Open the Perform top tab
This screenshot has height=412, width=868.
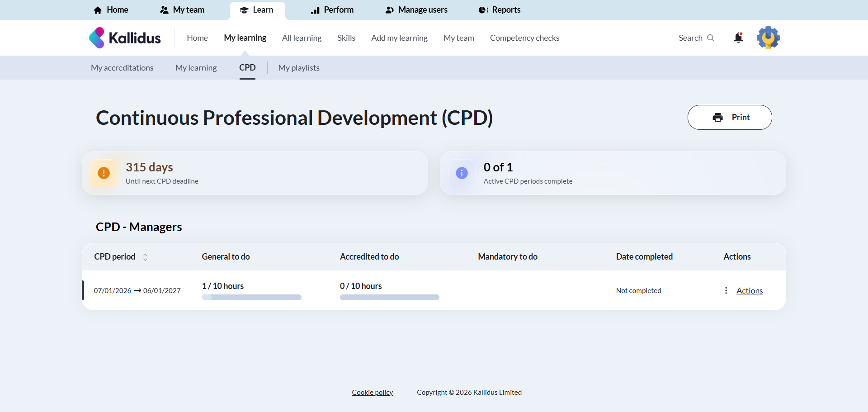(x=332, y=10)
